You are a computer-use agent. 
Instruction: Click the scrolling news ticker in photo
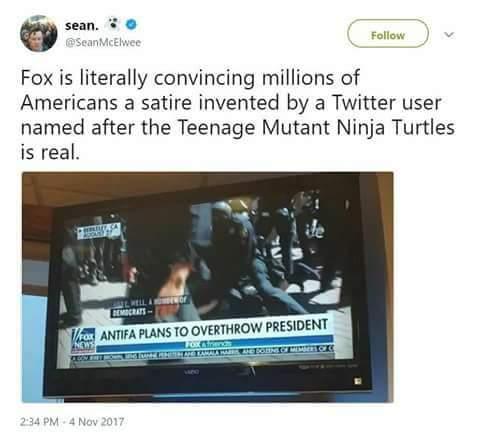[203, 353]
